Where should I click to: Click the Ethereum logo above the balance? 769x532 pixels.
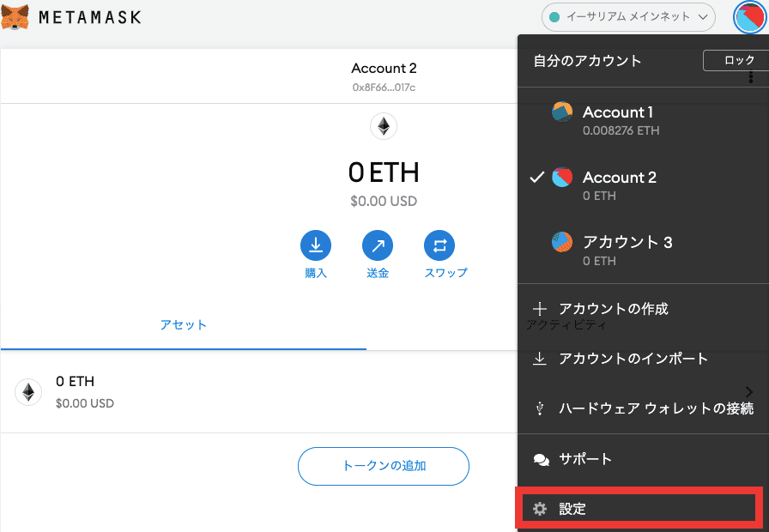[x=384, y=126]
